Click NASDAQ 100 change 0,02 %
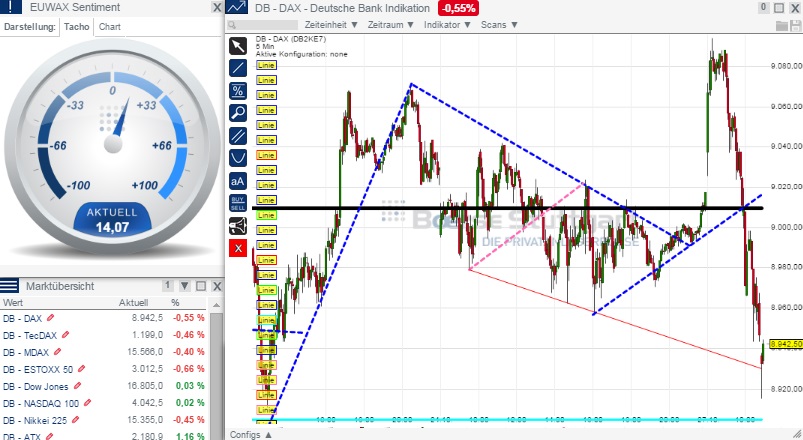This screenshot has height=440, width=803. click(x=190, y=403)
